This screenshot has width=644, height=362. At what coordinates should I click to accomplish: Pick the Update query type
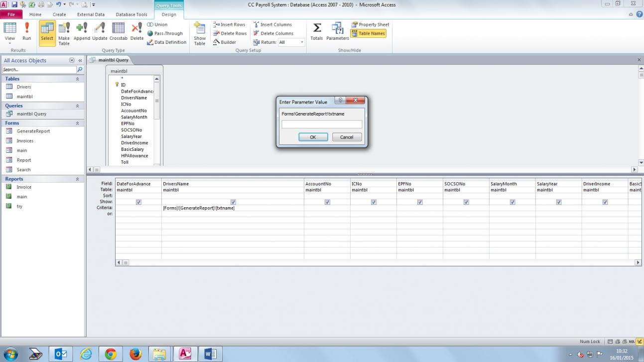coord(100,31)
